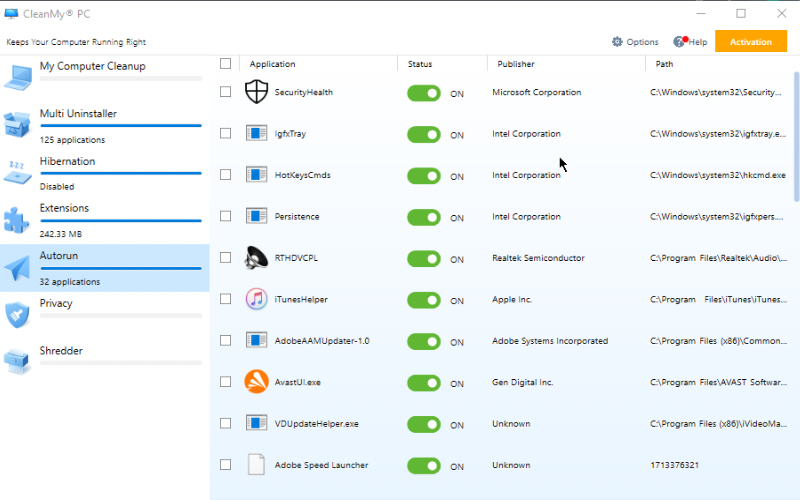Disable AvastUI.exe startup toggle
This screenshot has width=800, height=500.
424,383
